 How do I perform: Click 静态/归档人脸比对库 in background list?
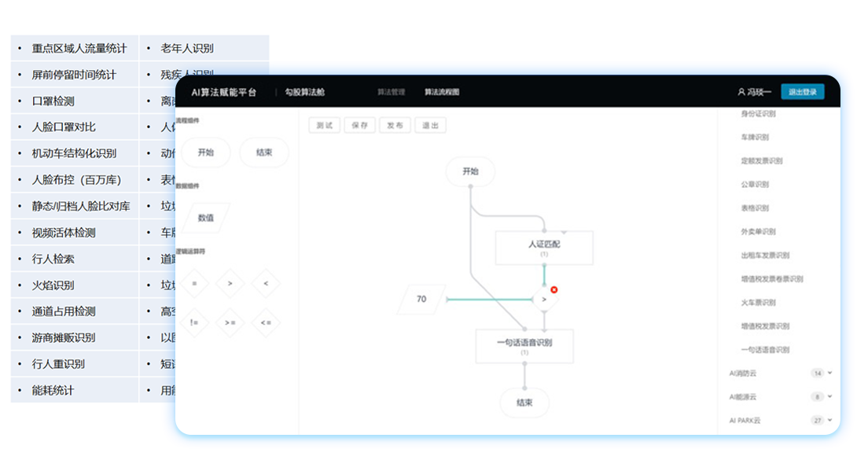click(x=81, y=207)
